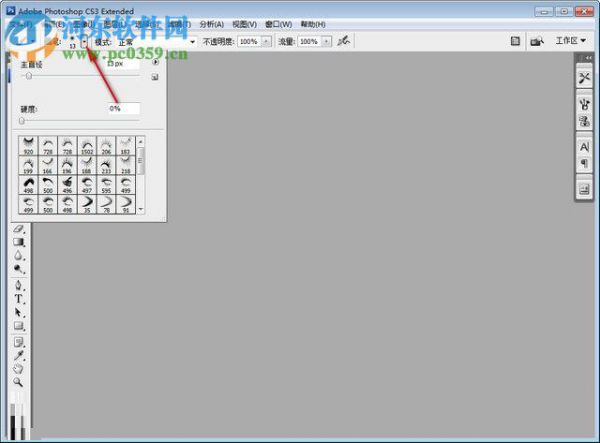Choose brush preset 199
This screenshot has height=443, width=600.
point(28,165)
